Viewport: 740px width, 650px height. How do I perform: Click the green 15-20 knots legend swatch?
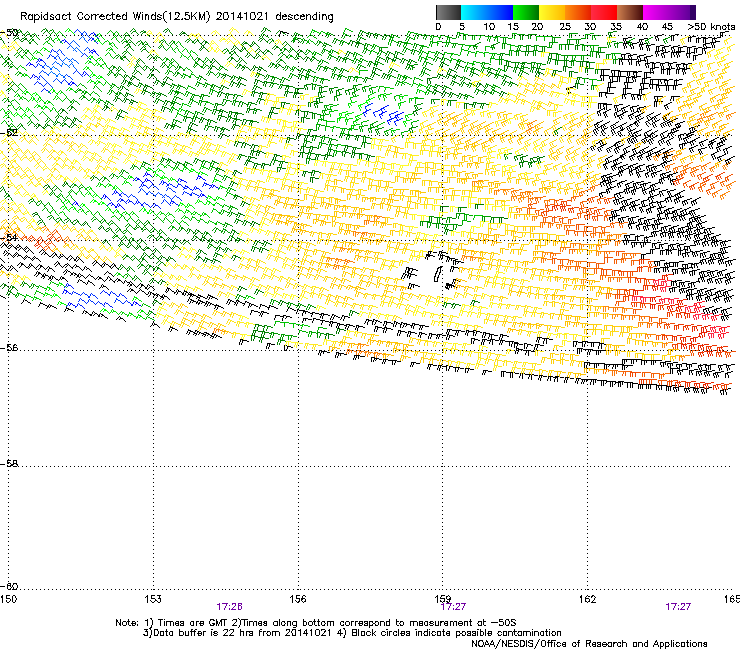click(x=526, y=12)
